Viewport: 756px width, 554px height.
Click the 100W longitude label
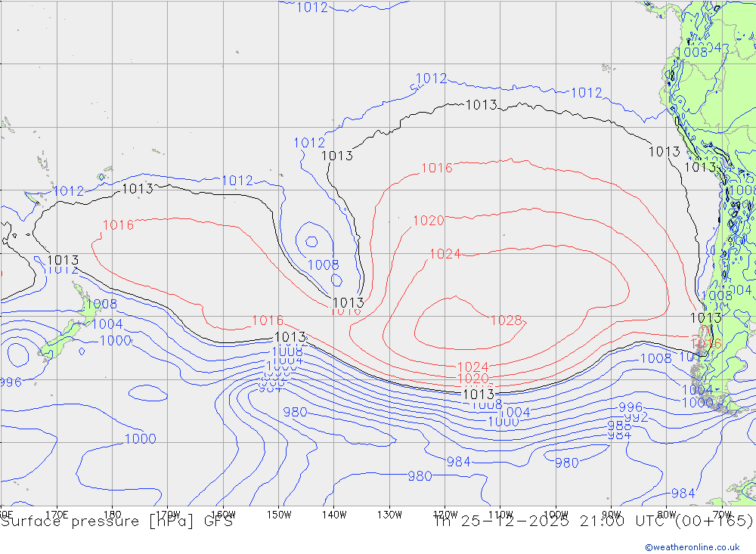(x=556, y=515)
